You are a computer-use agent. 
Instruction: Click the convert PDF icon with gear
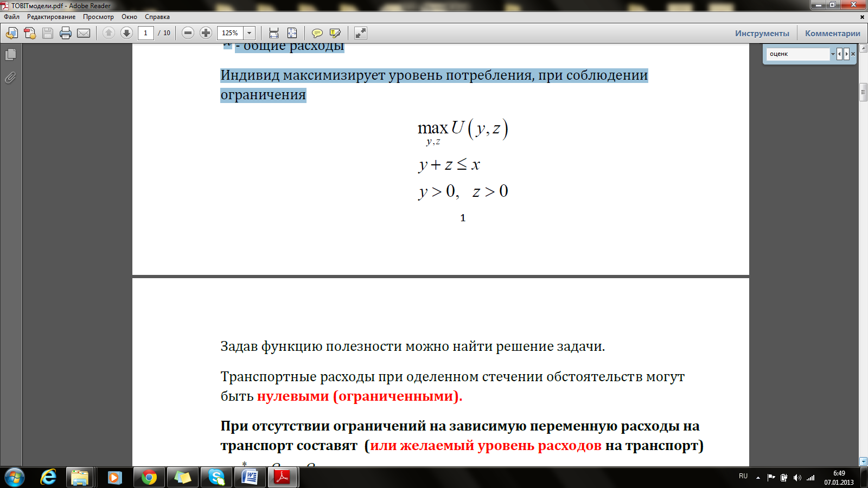pyautogui.click(x=30, y=33)
